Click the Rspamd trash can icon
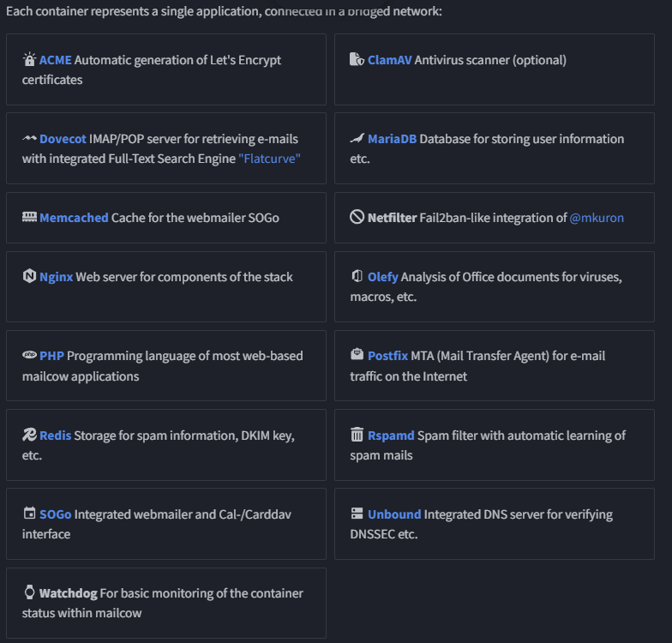The height and width of the screenshot is (643, 672). click(x=357, y=435)
